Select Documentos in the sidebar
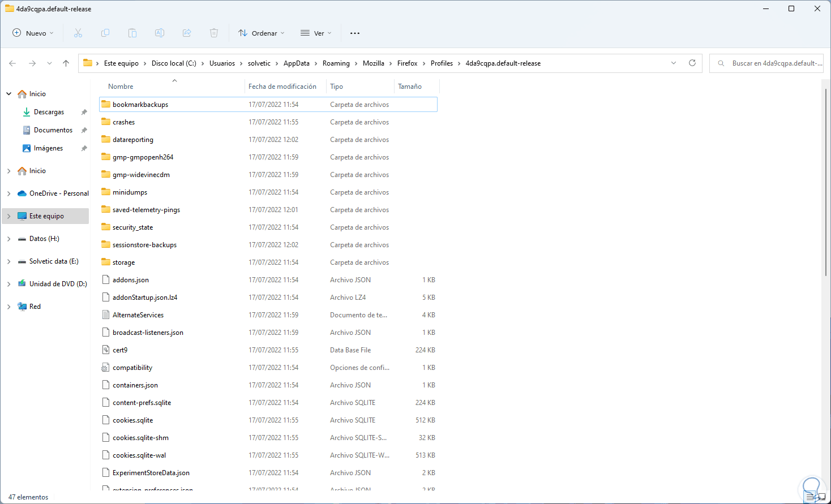This screenshot has height=504, width=831. click(53, 130)
